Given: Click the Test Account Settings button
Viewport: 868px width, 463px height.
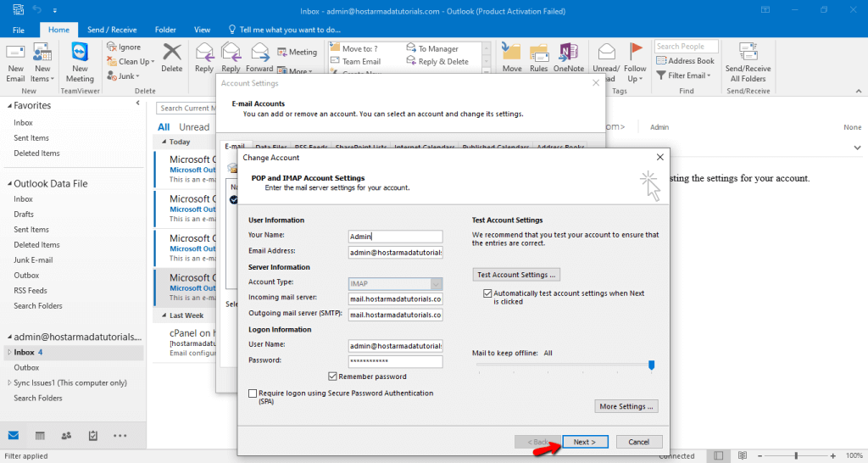Looking at the screenshot, I should 516,275.
